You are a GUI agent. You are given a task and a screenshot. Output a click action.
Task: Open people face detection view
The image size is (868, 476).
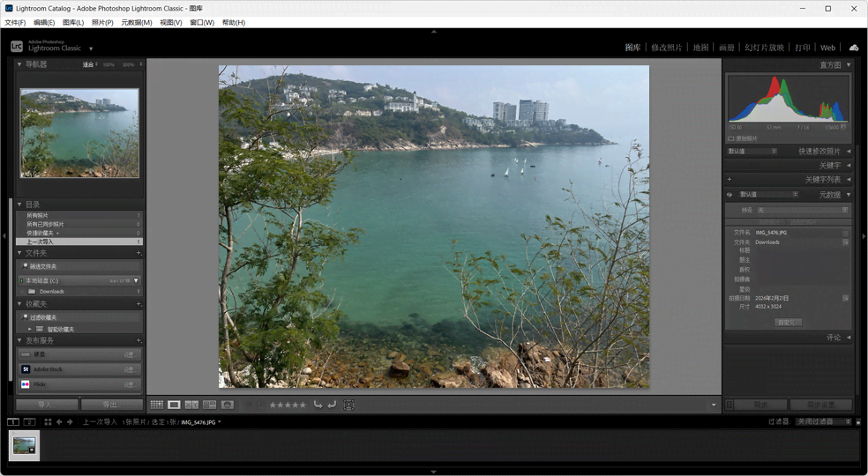pyautogui.click(x=227, y=405)
